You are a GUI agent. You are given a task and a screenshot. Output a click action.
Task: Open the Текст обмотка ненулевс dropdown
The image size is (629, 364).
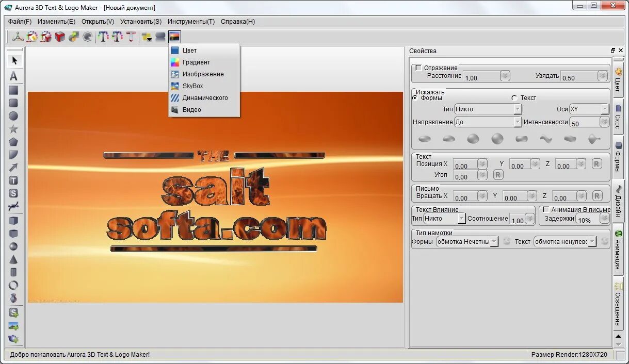pyautogui.click(x=565, y=241)
